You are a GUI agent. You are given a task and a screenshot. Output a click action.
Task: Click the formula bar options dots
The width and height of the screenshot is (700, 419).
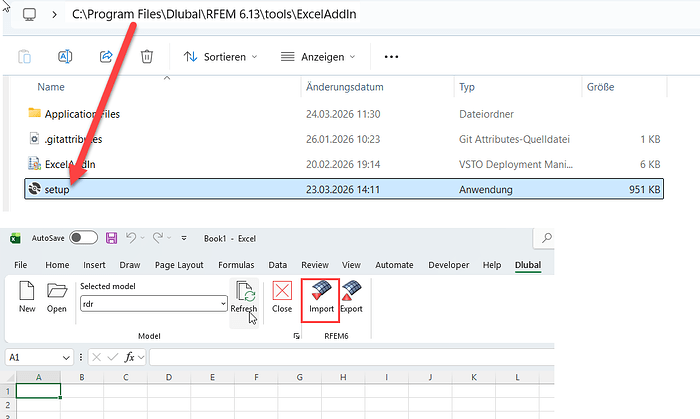81,357
